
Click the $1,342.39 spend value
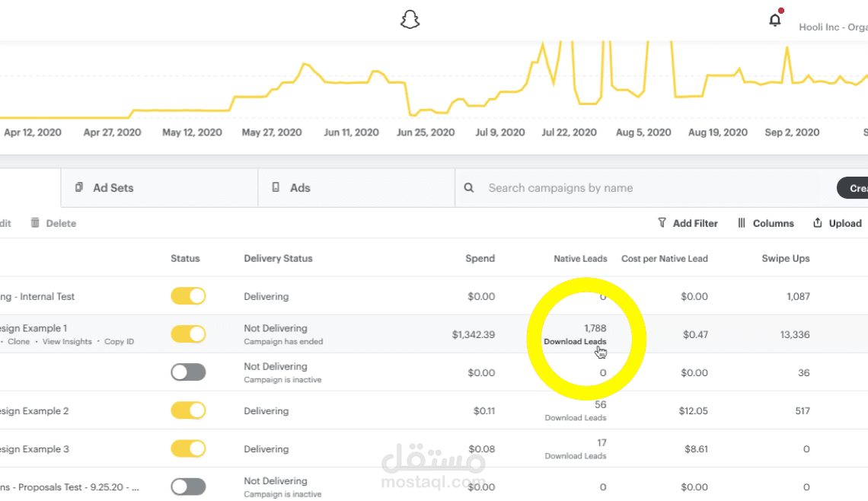(474, 334)
